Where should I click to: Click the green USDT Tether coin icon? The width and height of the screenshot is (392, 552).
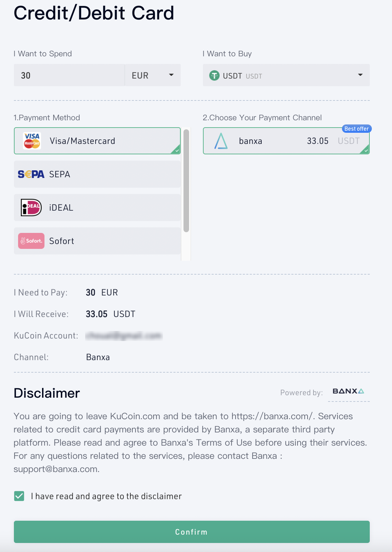[214, 75]
